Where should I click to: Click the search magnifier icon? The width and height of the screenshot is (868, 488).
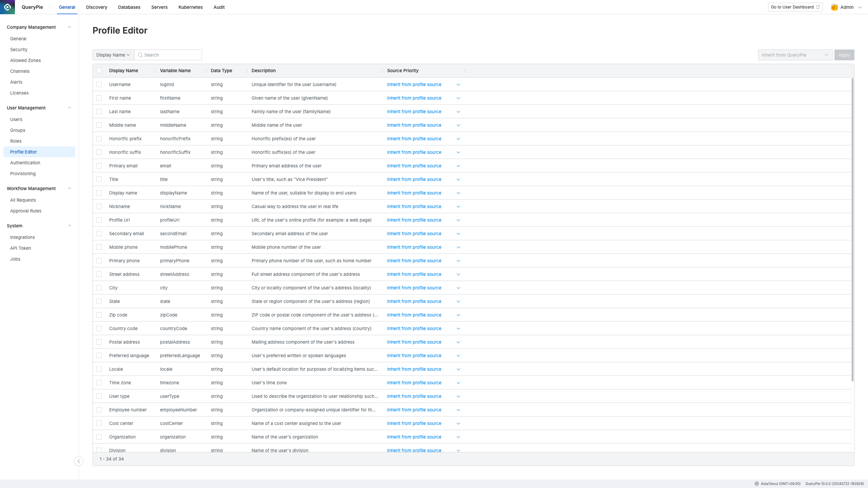point(140,55)
